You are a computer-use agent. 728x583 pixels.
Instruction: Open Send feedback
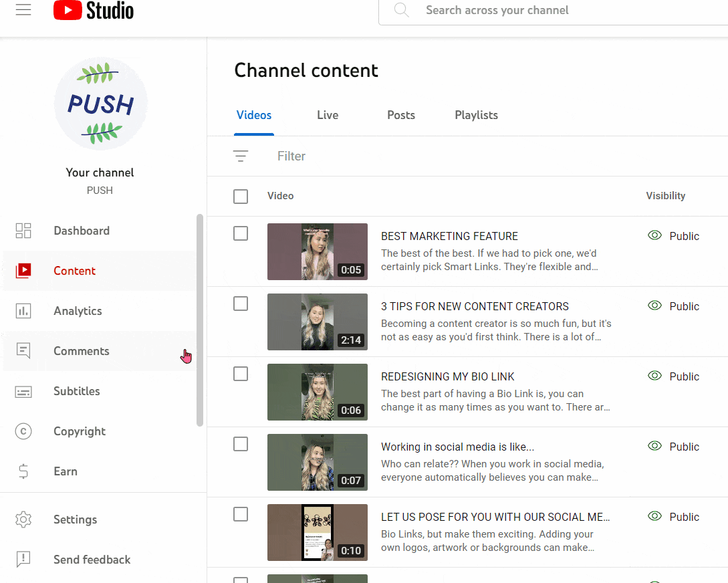pos(92,560)
